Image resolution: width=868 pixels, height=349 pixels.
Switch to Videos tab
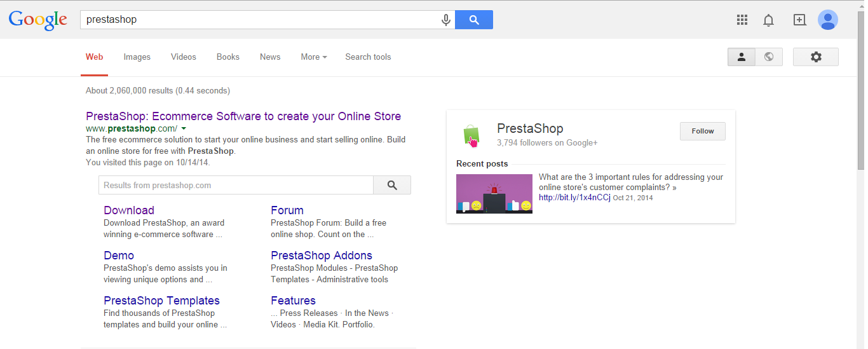pyautogui.click(x=184, y=57)
